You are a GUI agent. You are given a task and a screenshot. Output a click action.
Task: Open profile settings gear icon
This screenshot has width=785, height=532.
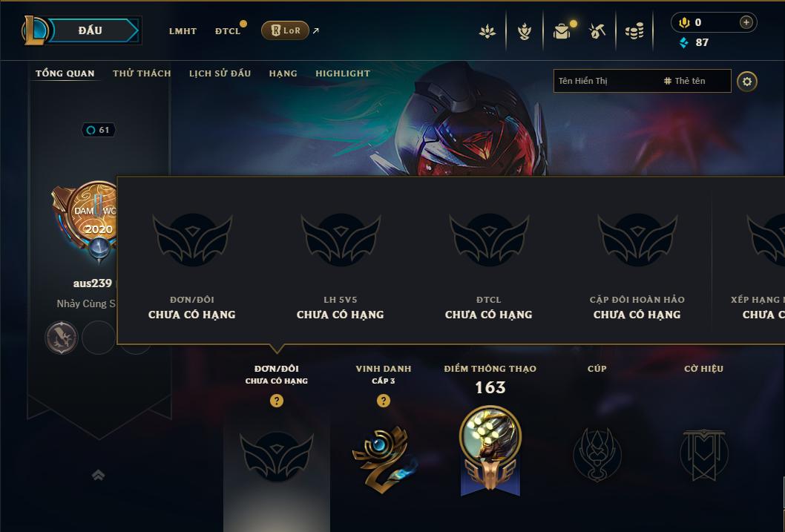tap(747, 82)
